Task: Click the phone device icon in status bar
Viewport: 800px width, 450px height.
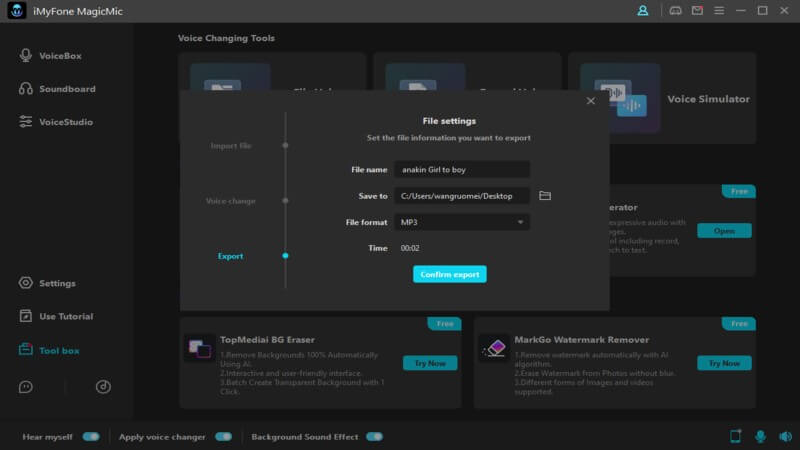Action: tap(735, 436)
